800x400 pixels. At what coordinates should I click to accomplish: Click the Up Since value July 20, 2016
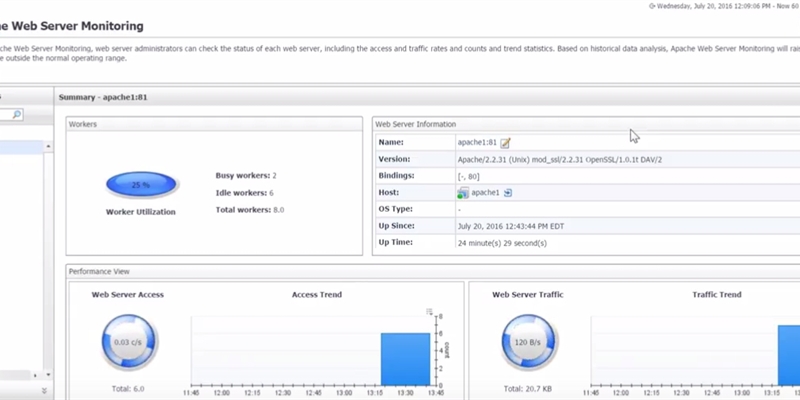tap(511, 226)
